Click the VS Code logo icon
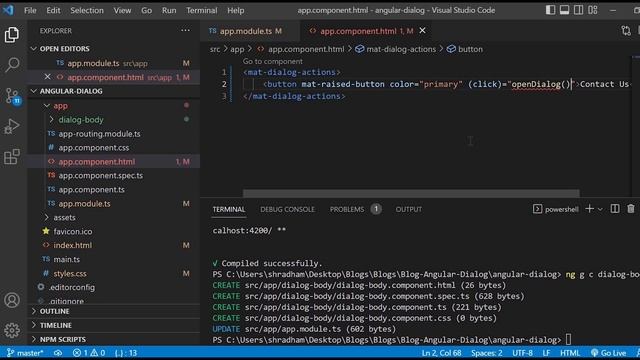Viewport: 640px width, 360px height. coord(8,10)
